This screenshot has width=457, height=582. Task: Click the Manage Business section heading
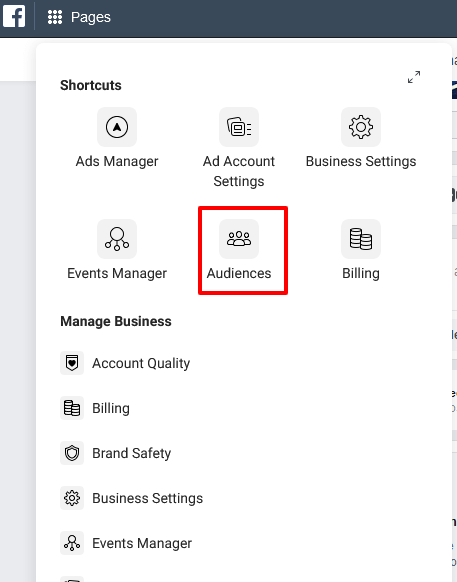(116, 321)
